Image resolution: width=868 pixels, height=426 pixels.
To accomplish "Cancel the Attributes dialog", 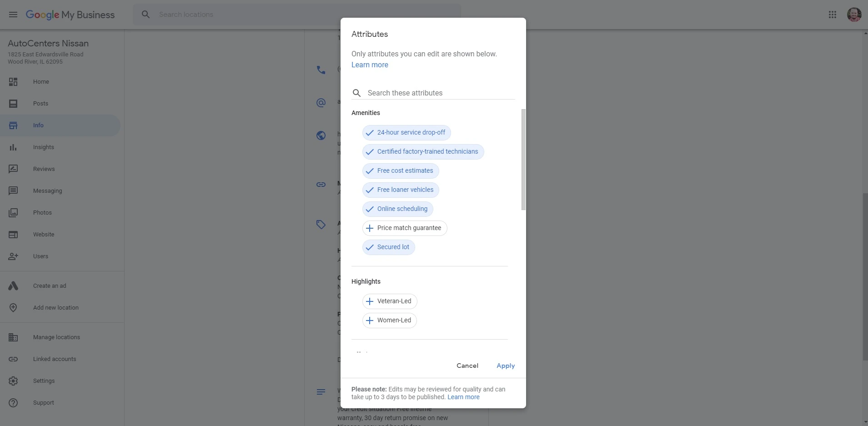I will point(467,366).
